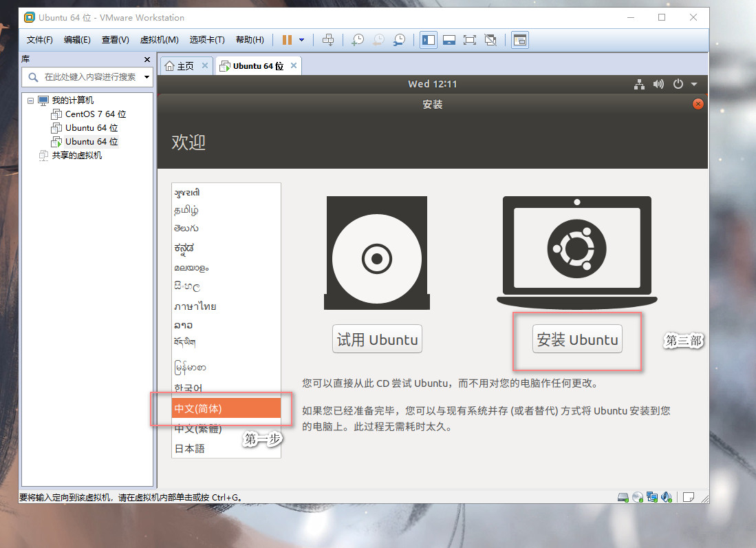Choose ગુજરાતી in the language list
Image resolution: width=756 pixels, height=548 pixels.
tap(226, 193)
